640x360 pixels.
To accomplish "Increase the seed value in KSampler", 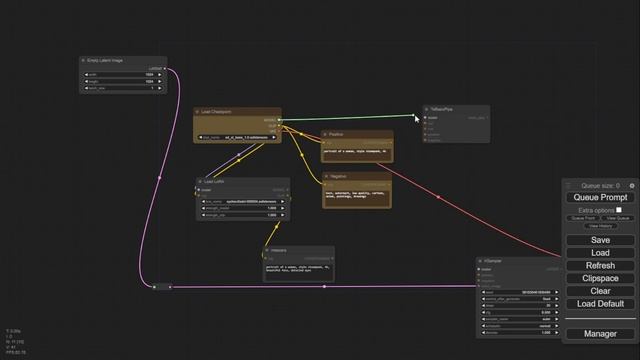I will (556, 292).
